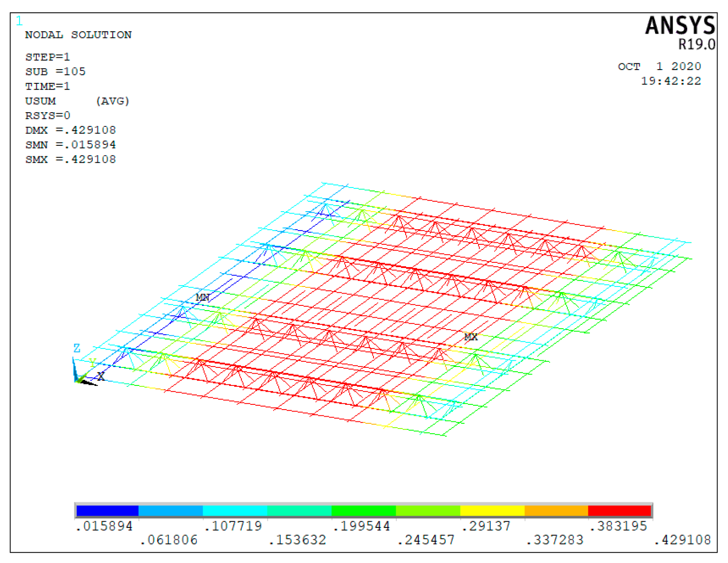728x563 pixels.
Task: Click the legend value .061806
Action: coord(169,540)
